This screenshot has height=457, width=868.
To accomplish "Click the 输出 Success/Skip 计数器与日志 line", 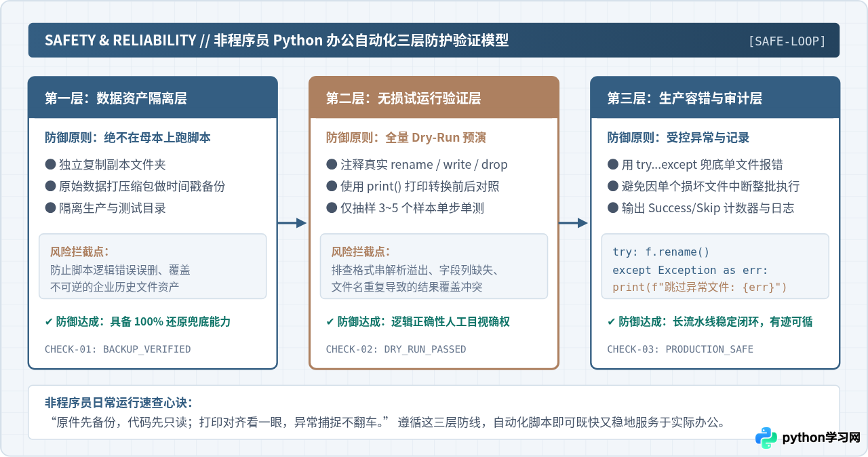I will [x=701, y=208].
